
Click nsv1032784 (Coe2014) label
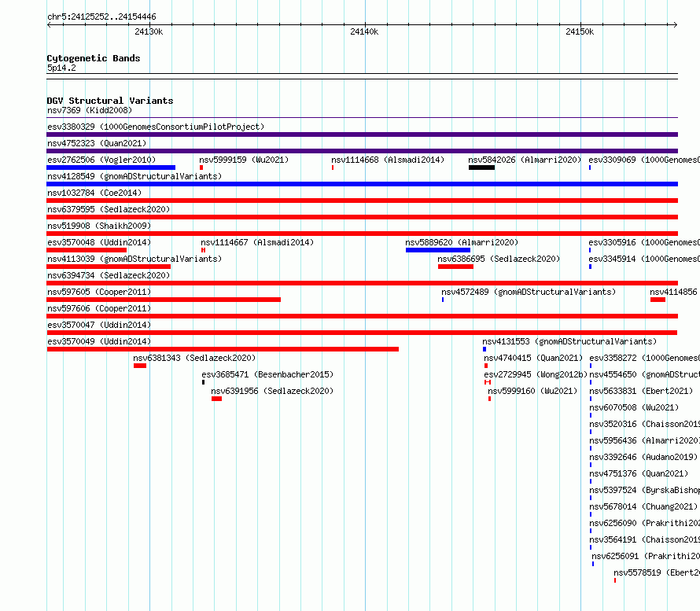[x=94, y=193]
